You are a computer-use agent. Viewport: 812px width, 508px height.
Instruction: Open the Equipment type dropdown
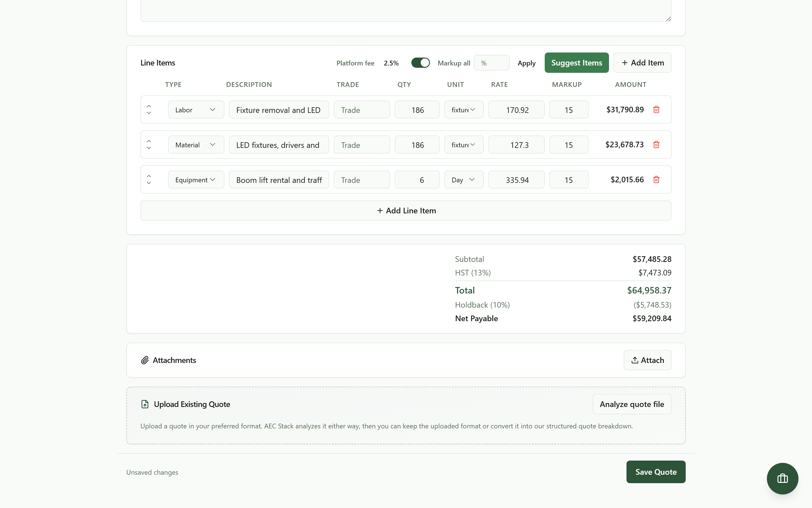click(196, 179)
